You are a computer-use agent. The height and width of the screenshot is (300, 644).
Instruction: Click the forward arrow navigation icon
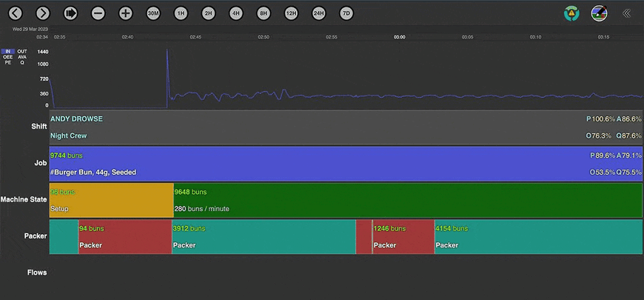pyautogui.click(x=43, y=13)
